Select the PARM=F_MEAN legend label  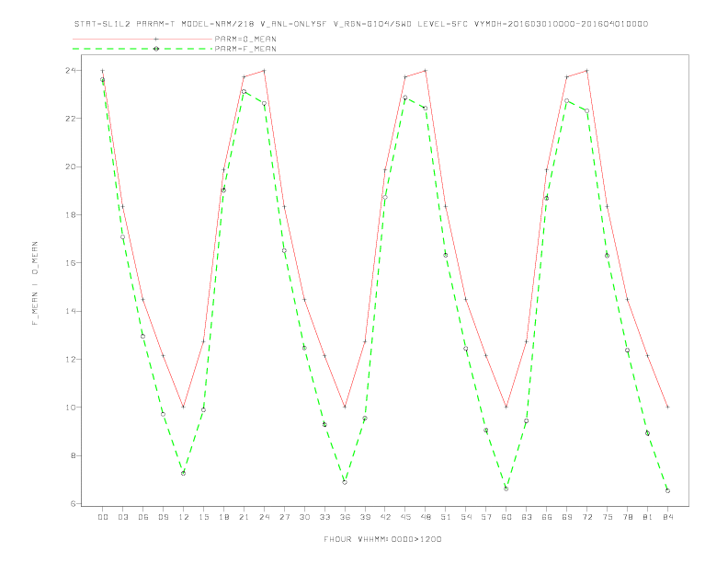point(245,49)
